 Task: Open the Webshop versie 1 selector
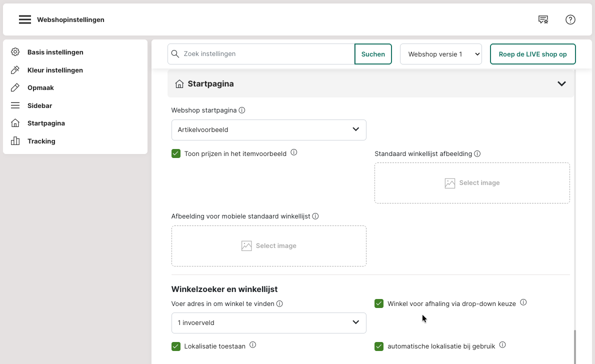440,54
